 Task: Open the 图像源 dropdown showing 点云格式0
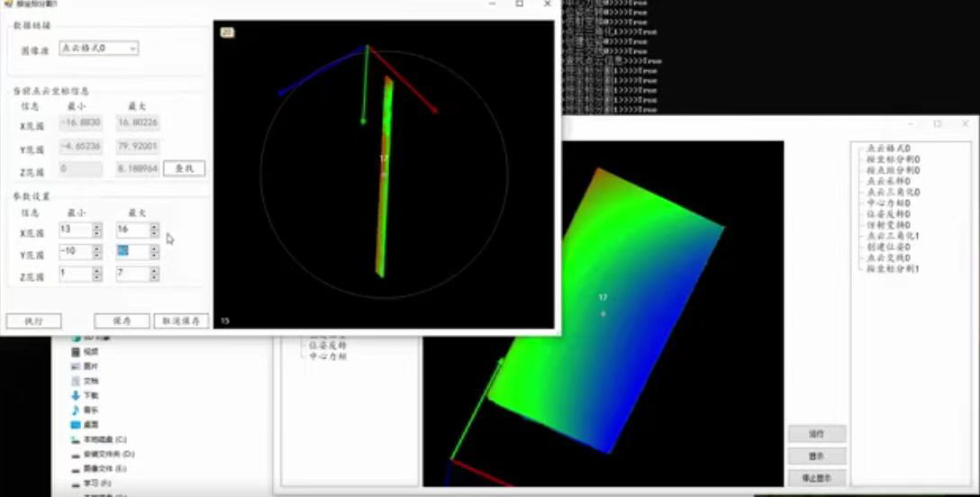pyautogui.click(x=99, y=48)
